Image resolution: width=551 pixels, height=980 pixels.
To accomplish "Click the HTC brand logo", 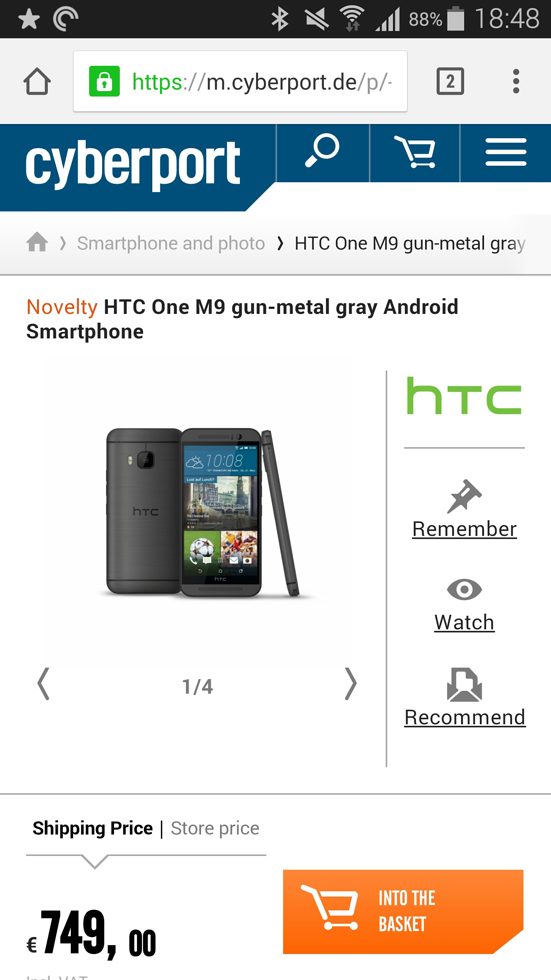I will [464, 396].
